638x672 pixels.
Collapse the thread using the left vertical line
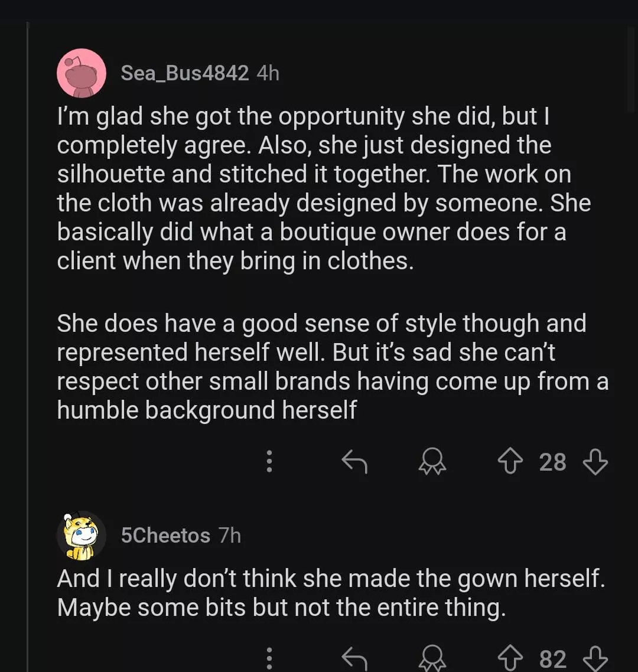(27, 354)
